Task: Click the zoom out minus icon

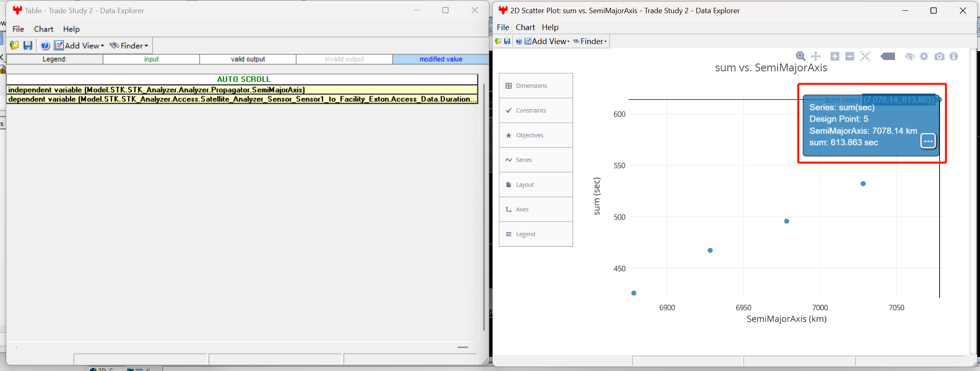Action: [x=850, y=56]
